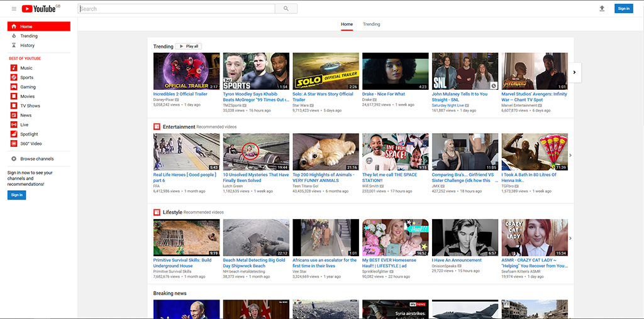The height and width of the screenshot is (319, 644).
Task: Open ASMR Crazy Cat Lady thumbnail
Action: click(x=535, y=237)
